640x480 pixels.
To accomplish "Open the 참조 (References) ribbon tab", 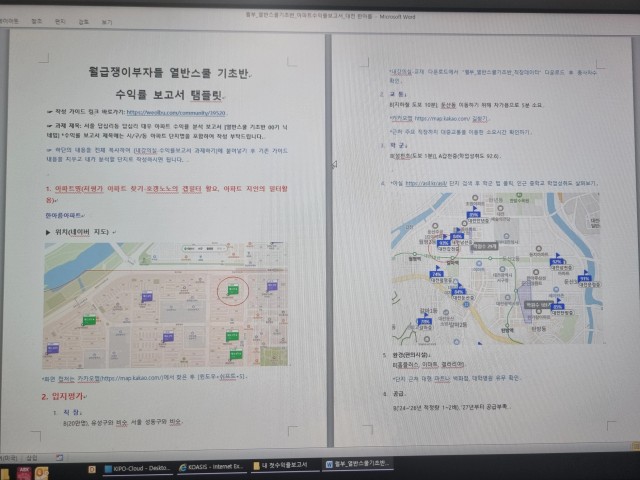I will [37, 21].
